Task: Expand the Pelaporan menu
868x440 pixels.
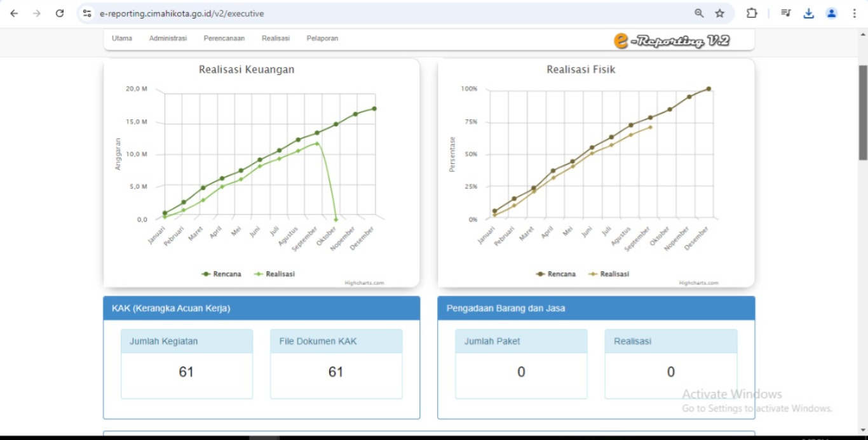Action: (322, 39)
